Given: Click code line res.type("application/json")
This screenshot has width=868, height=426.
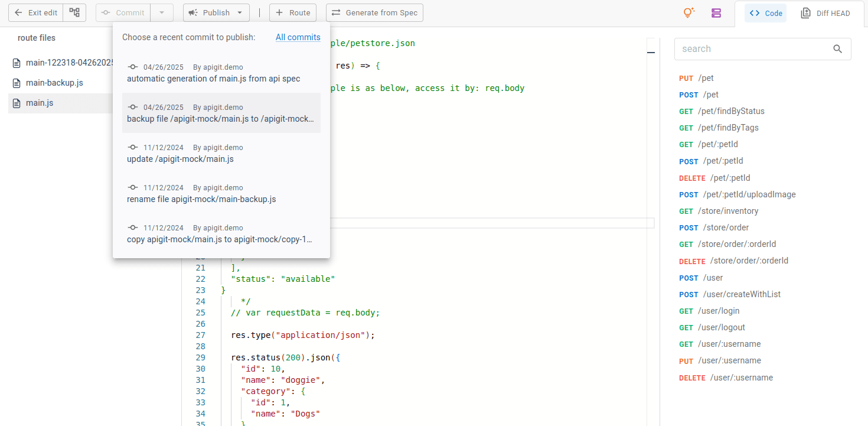Looking at the screenshot, I should (303, 335).
